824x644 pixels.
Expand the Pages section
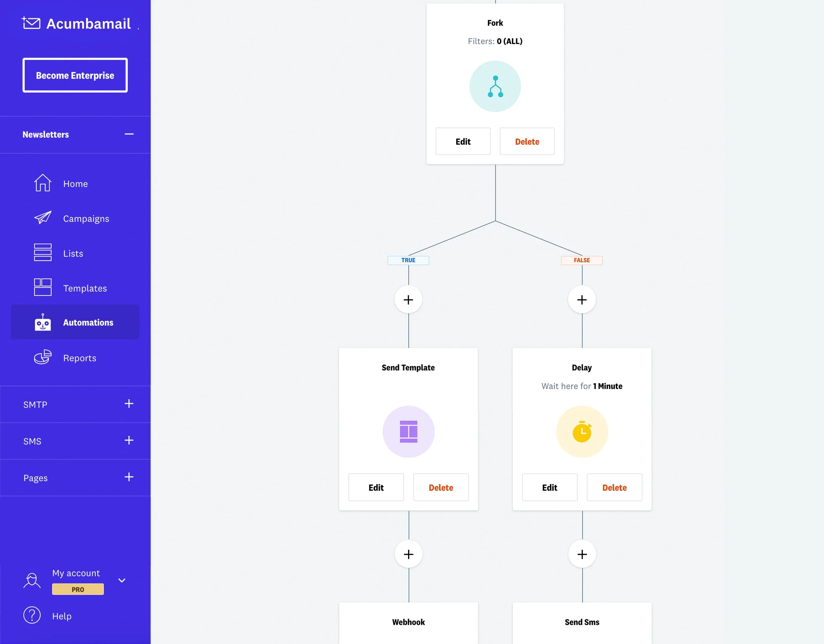point(129,477)
